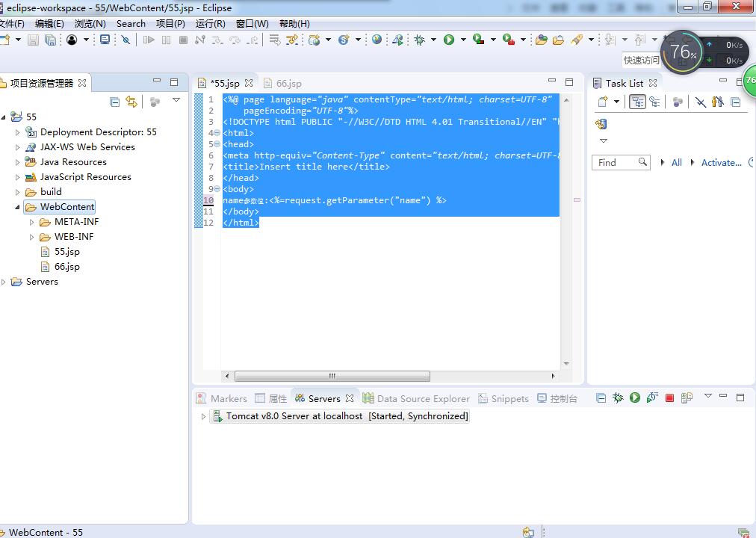Expand the Servers project node

tap(4, 282)
